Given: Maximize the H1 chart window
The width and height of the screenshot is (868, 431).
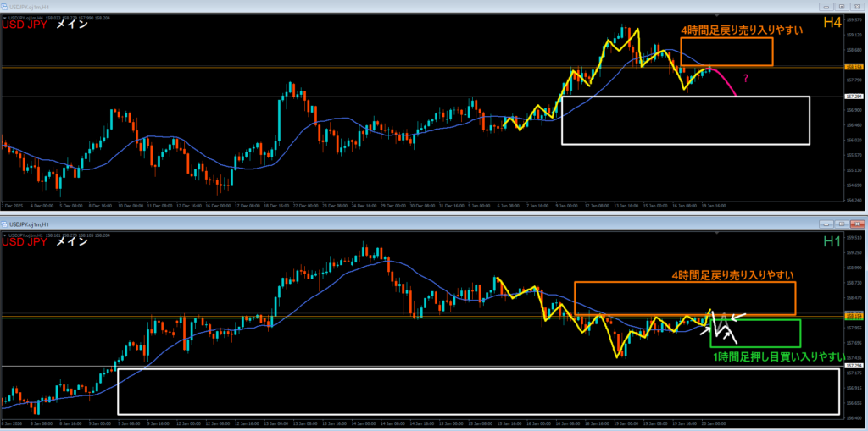Looking at the screenshot, I should click(x=842, y=224).
